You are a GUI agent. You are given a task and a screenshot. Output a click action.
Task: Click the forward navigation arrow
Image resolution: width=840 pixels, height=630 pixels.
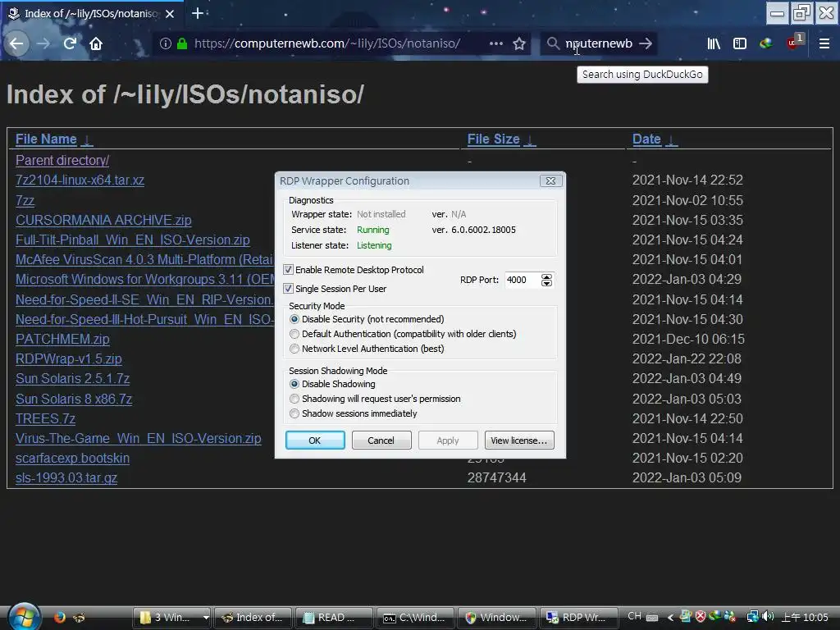pyautogui.click(x=43, y=43)
